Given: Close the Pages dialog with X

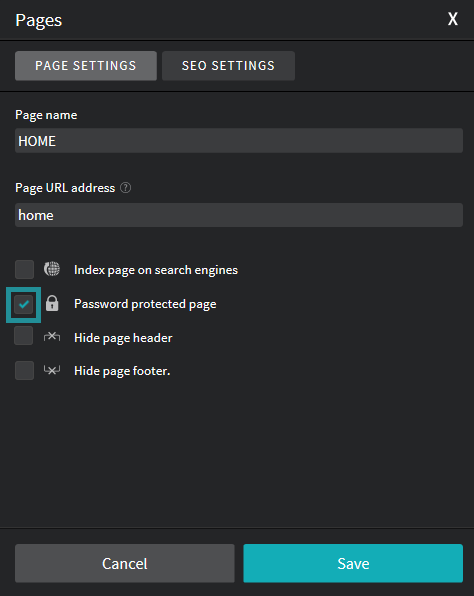Looking at the screenshot, I should tap(452, 19).
